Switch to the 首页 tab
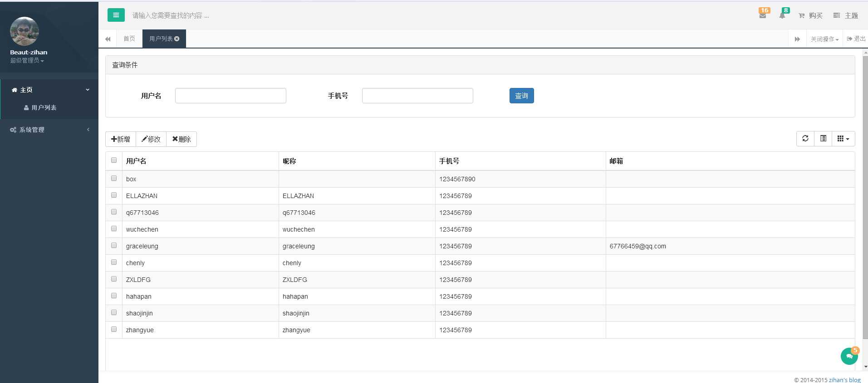The height and width of the screenshot is (383, 868). (129, 39)
